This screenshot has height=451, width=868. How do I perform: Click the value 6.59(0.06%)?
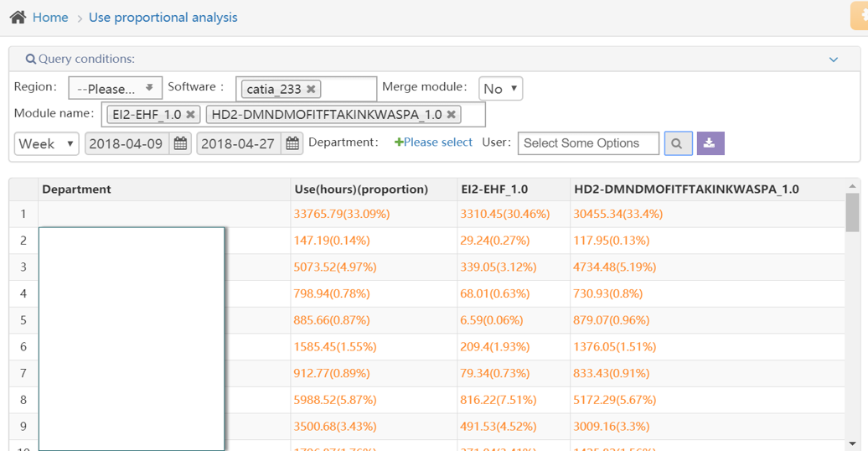pyautogui.click(x=492, y=320)
